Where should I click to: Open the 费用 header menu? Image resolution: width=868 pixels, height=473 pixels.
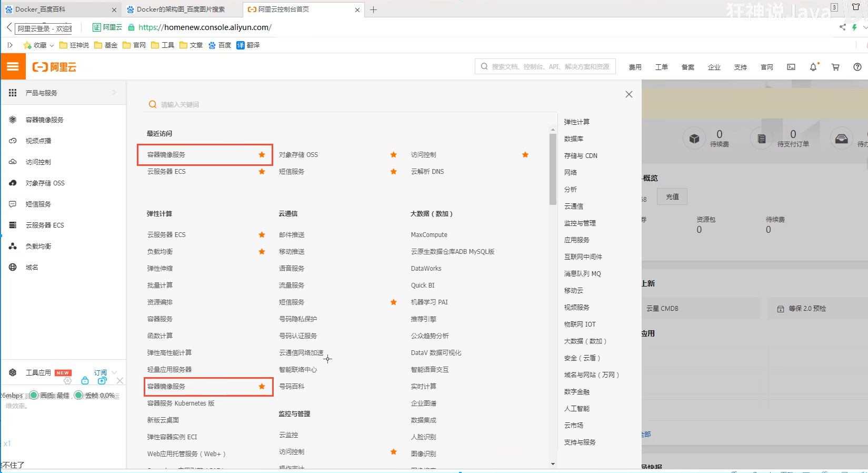635,67
